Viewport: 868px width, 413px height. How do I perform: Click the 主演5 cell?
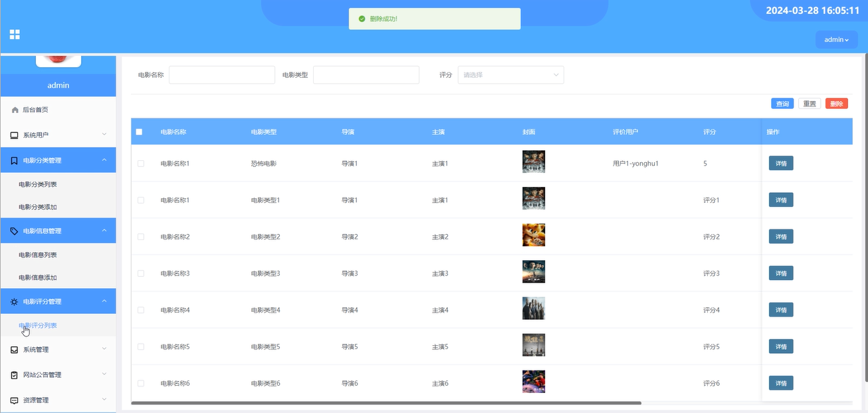tap(440, 346)
